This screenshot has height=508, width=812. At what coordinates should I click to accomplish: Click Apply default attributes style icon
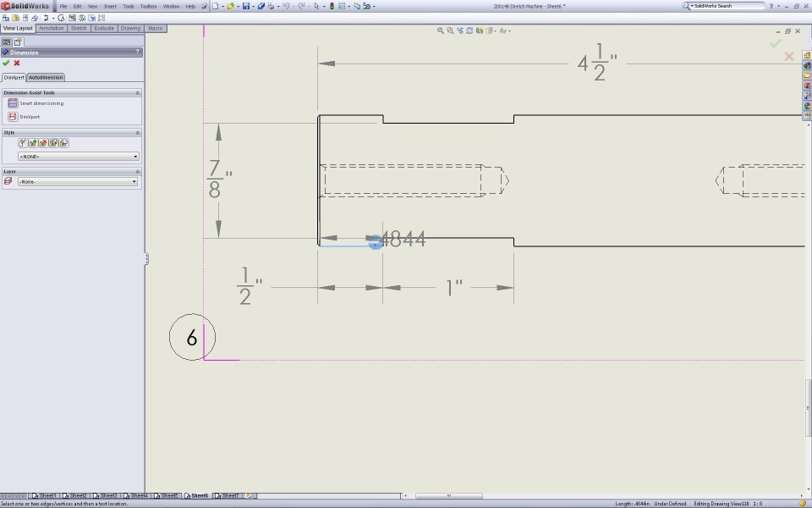(x=23, y=143)
